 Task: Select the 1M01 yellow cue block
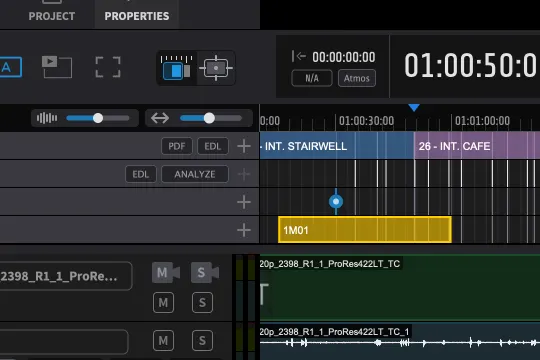point(365,230)
